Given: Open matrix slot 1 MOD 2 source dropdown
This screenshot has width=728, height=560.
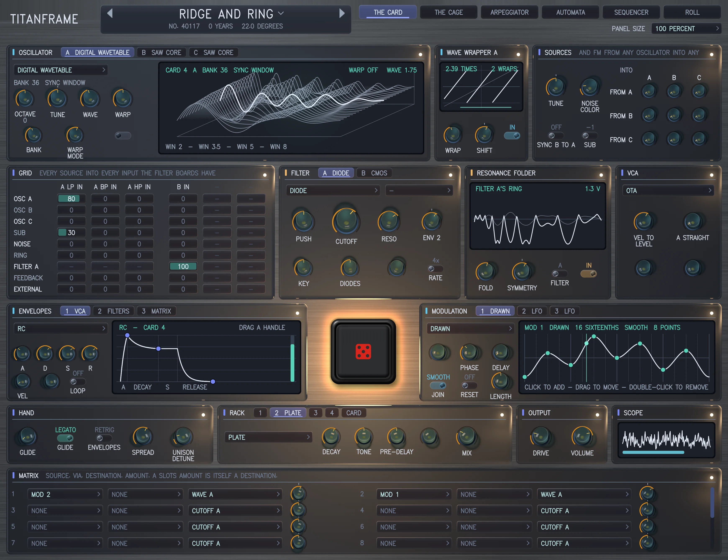Looking at the screenshot, I should (65, 494).
